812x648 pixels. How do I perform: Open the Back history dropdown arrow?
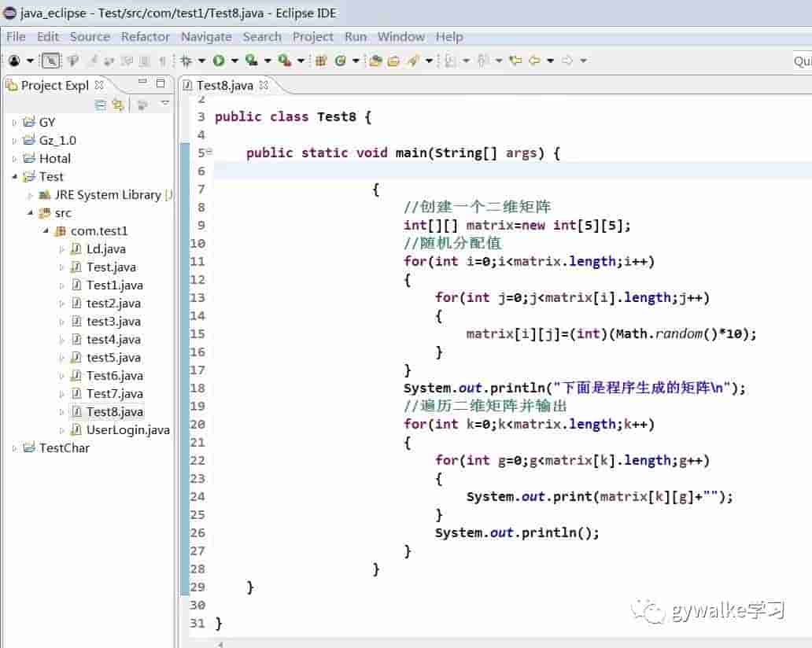pyautogui.click(x=551, y=61)
